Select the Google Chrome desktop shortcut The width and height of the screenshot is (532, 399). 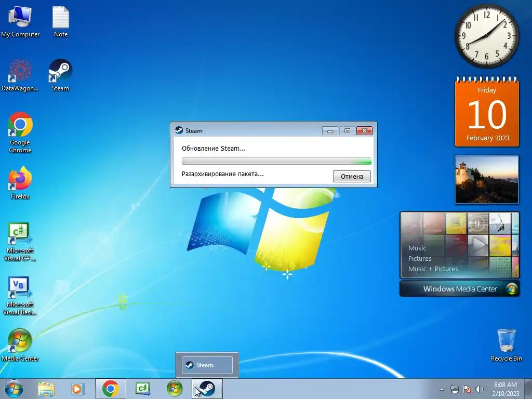pyautogui.click(x=20, y=132)
